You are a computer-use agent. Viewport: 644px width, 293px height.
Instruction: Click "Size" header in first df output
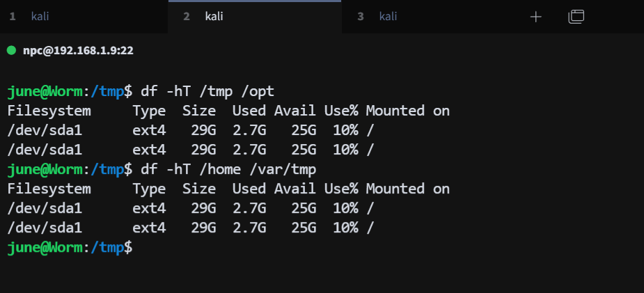click(x=199, y=111)
